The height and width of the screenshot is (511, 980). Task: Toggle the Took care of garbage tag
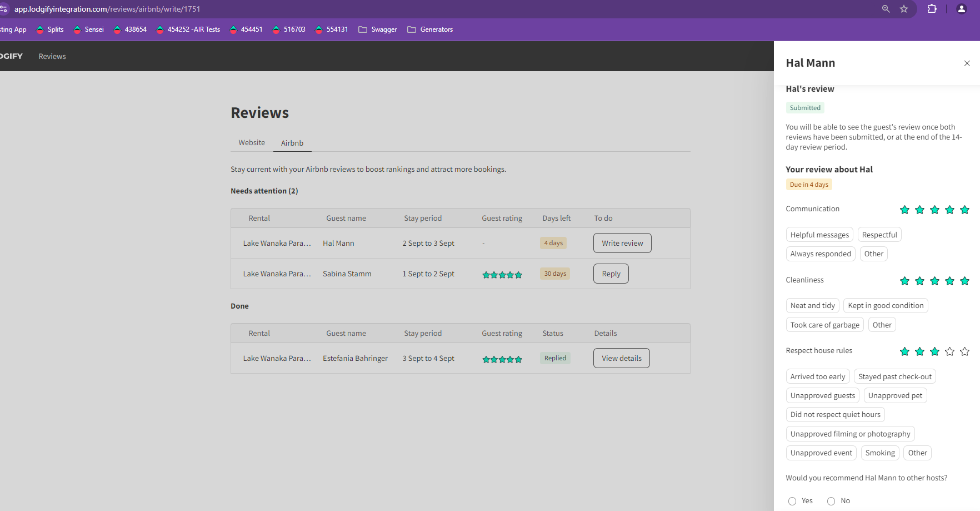[825, 325]
